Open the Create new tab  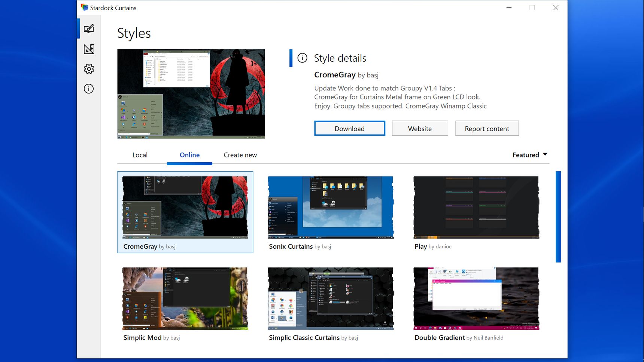(240, 155)
